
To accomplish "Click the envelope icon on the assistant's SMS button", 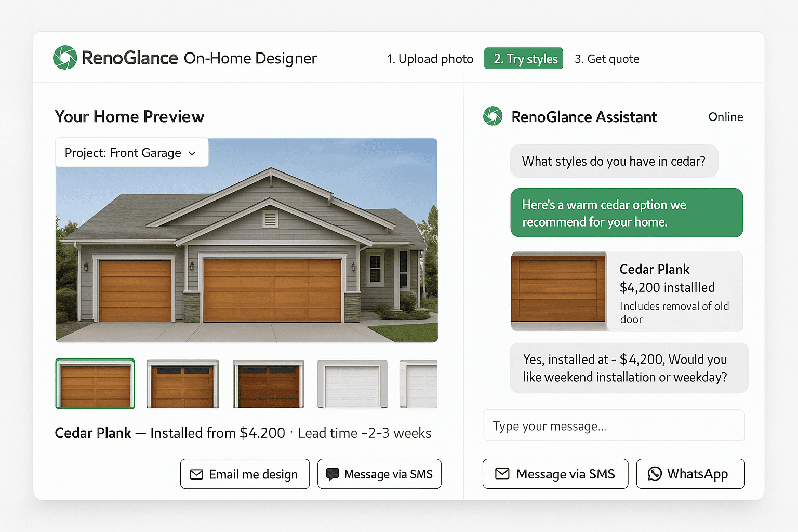I will click(502, 474).
